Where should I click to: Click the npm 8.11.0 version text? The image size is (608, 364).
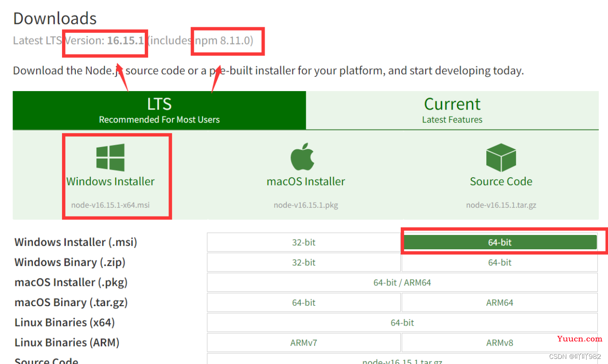click(223, 41)
